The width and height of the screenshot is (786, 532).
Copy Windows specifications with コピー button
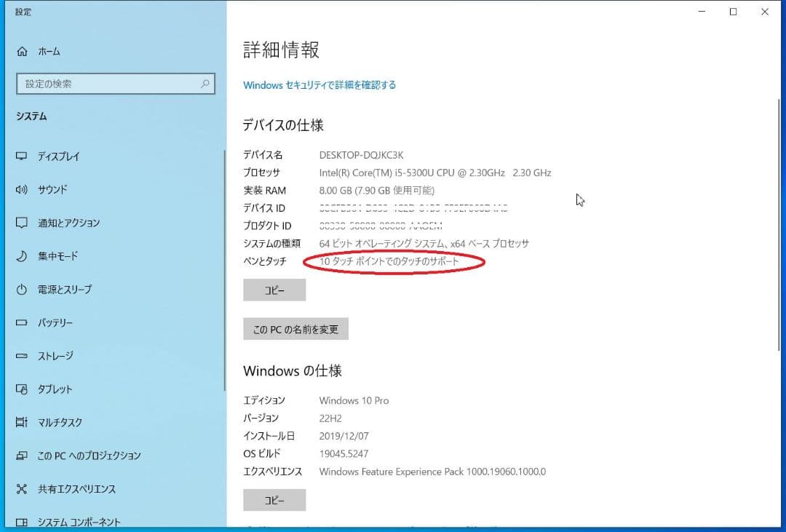coord(274,500)
